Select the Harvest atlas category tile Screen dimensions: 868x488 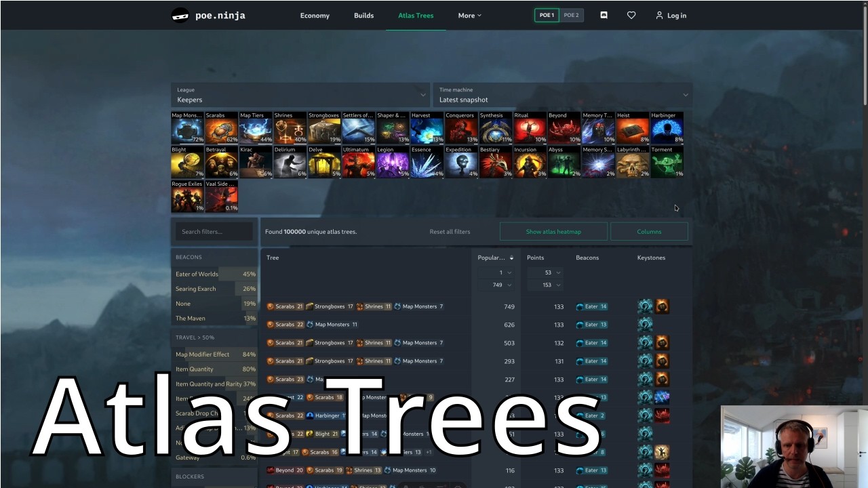point(427,128)
